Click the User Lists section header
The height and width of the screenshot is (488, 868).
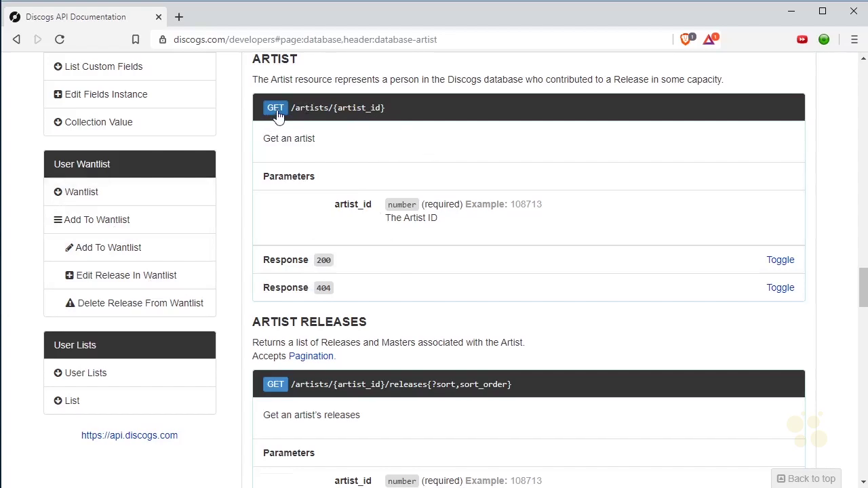pos(130,345)
